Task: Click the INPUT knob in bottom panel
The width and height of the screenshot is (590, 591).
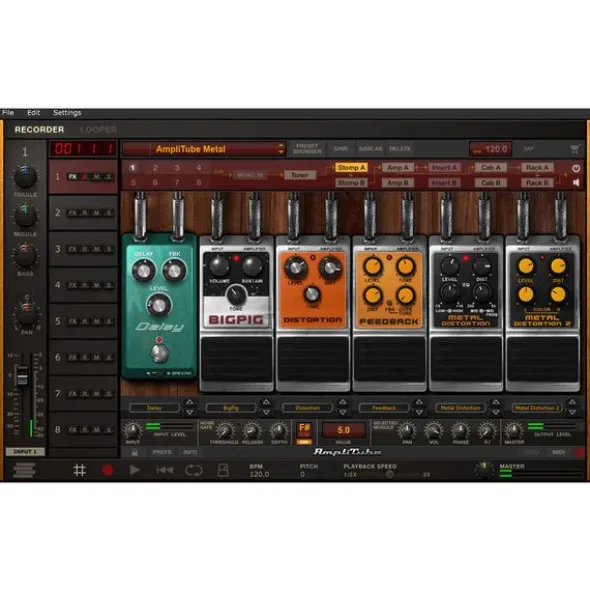Action: point(133,430)
